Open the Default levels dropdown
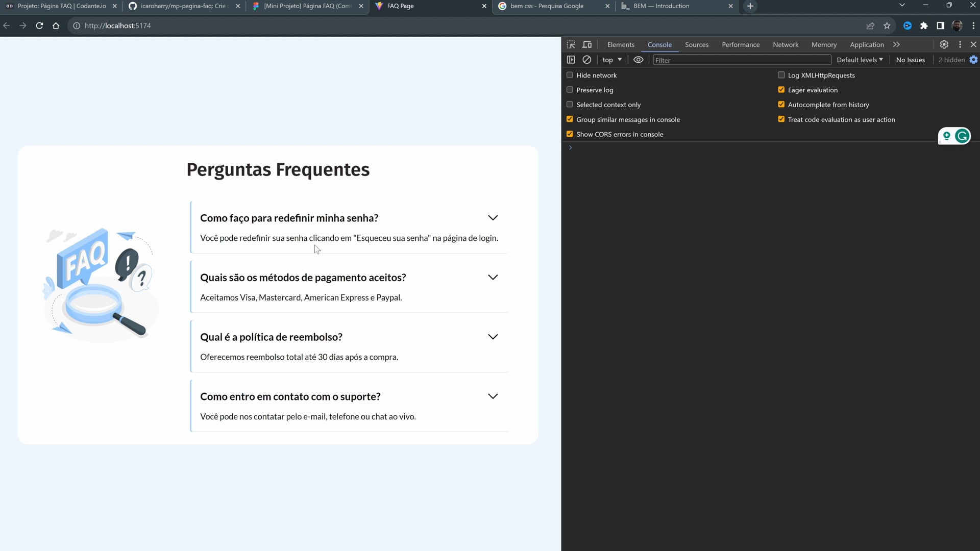Image resolution: width=980 pixels, height=551 pixels. (860, 60)
